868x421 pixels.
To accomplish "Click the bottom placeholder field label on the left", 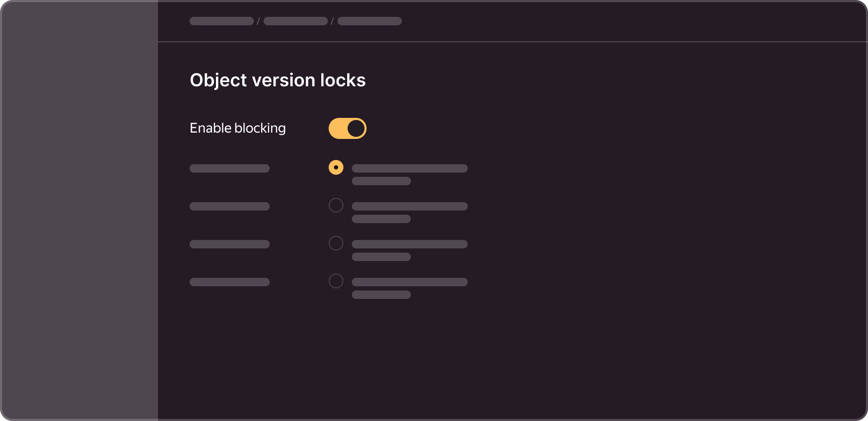I will coord(230,282).
